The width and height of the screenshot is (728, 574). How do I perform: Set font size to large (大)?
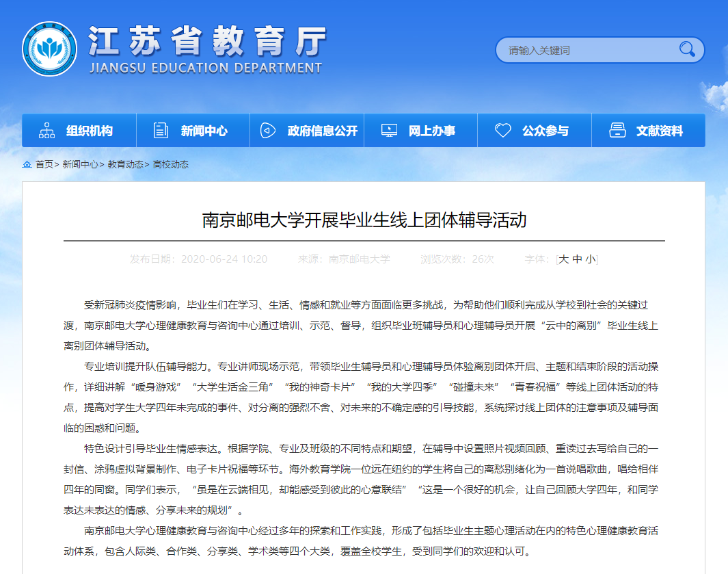pyautogui.click(x=564, y=259)
